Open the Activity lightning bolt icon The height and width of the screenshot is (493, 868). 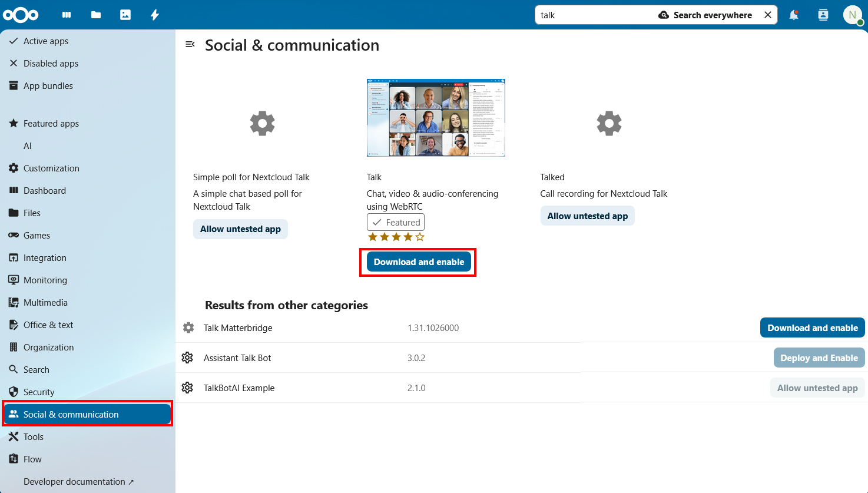point(155,15)
